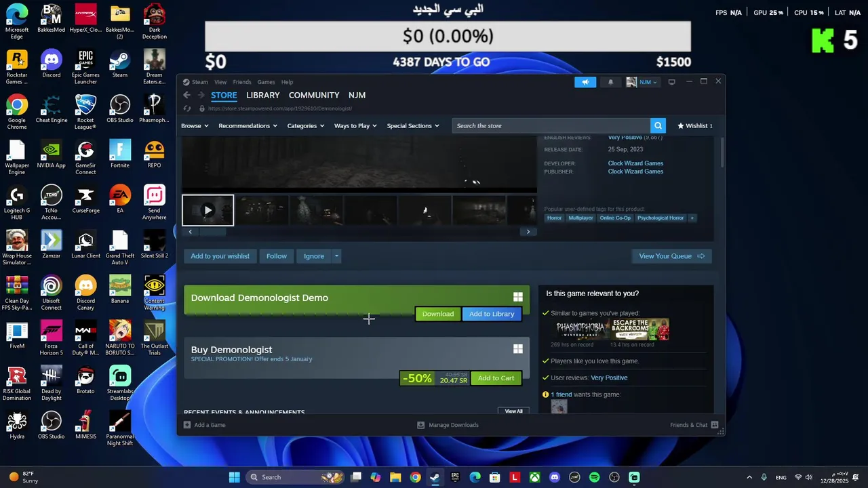
Task: Click the Add a Game plus icon
Action: coord(187,425)
